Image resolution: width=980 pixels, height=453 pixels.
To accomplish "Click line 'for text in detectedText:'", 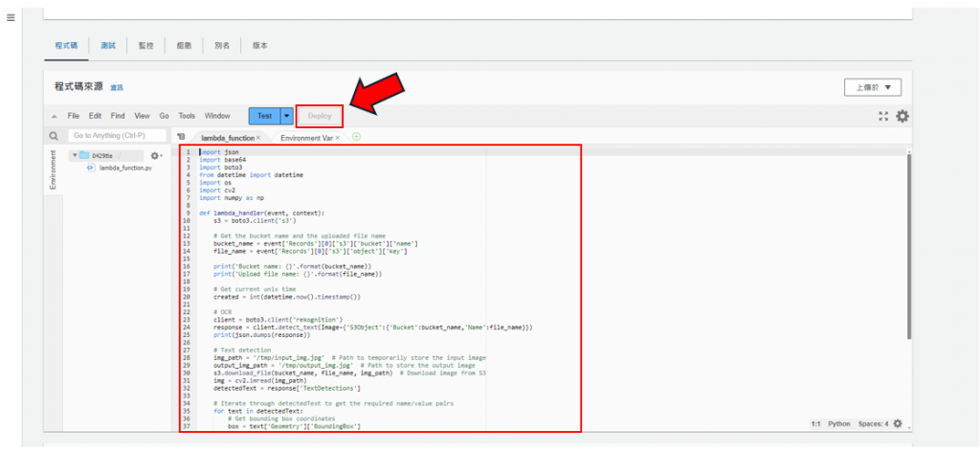I will coord(257,411).
